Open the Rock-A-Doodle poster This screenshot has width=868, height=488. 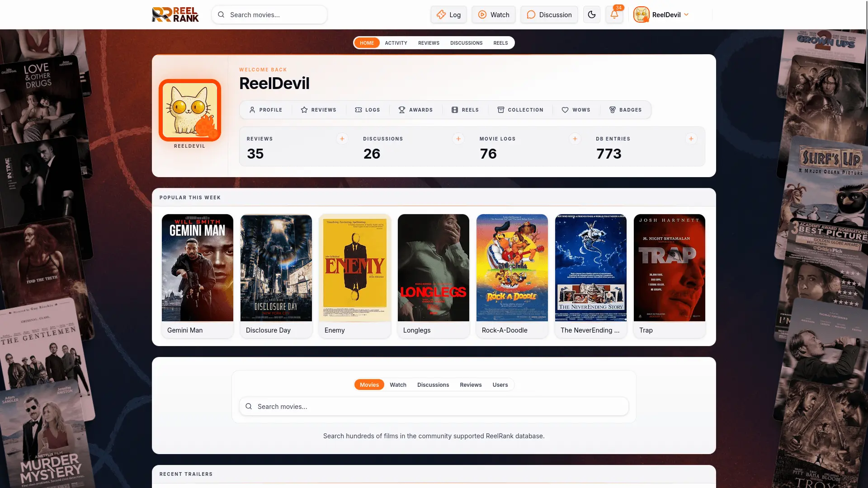click(x=512, y=267)
